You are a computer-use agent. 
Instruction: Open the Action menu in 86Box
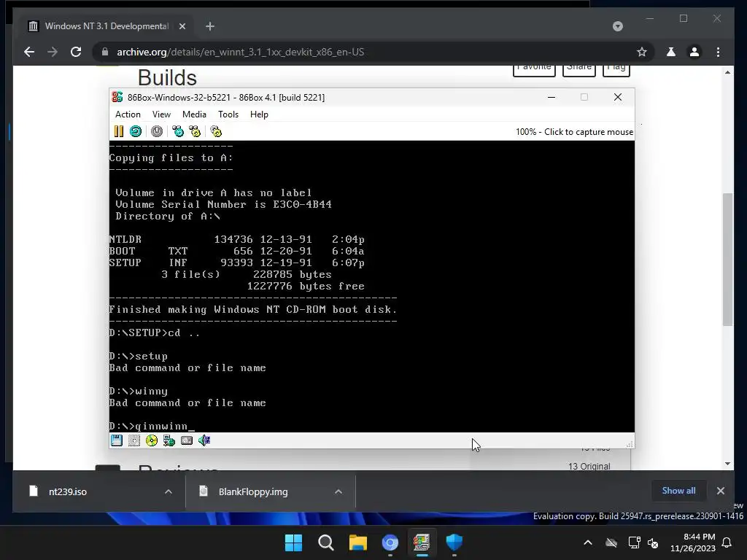[x=128, y=114]
